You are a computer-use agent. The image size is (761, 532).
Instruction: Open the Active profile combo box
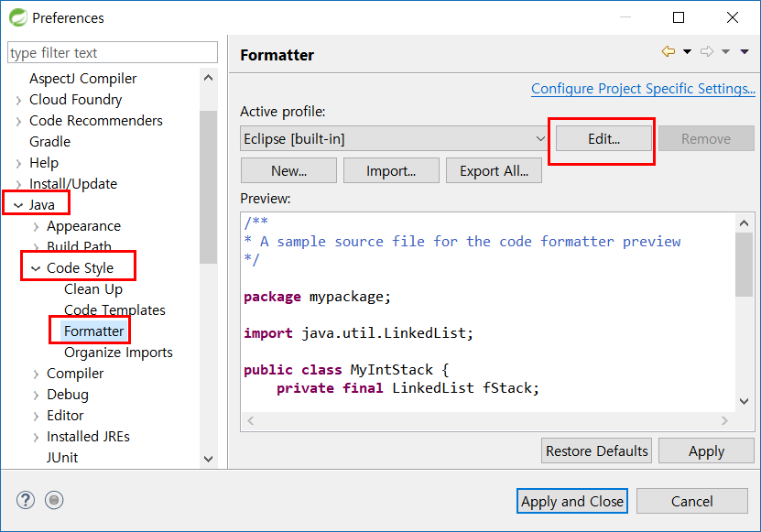[395, 139]
